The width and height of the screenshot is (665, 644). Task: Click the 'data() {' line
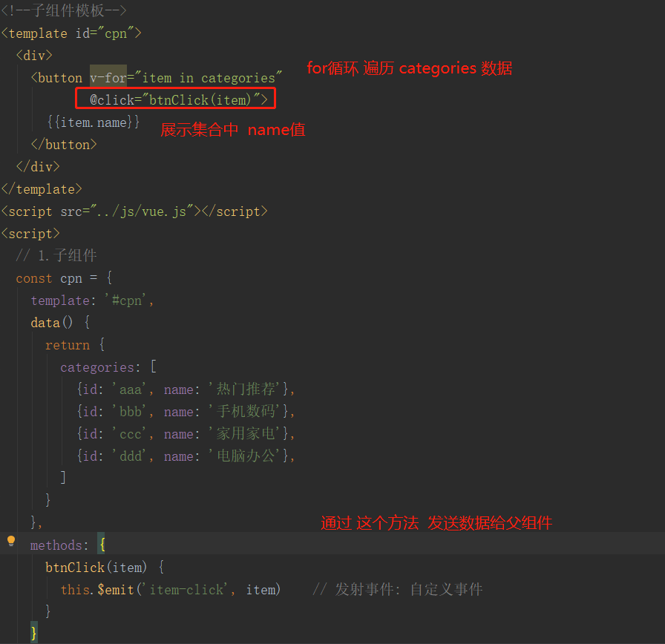pyautogui.click(x=60, y=323)
